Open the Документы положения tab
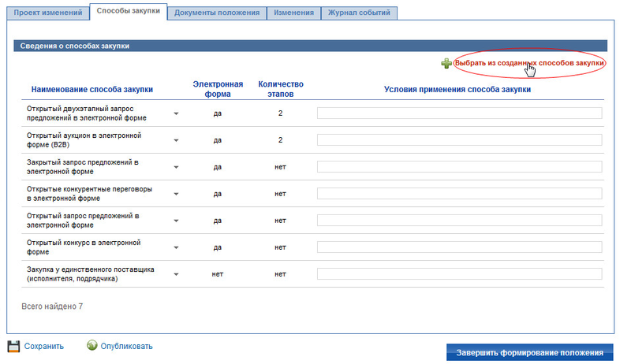Screen dimensions: 631x364 (217, 13)
